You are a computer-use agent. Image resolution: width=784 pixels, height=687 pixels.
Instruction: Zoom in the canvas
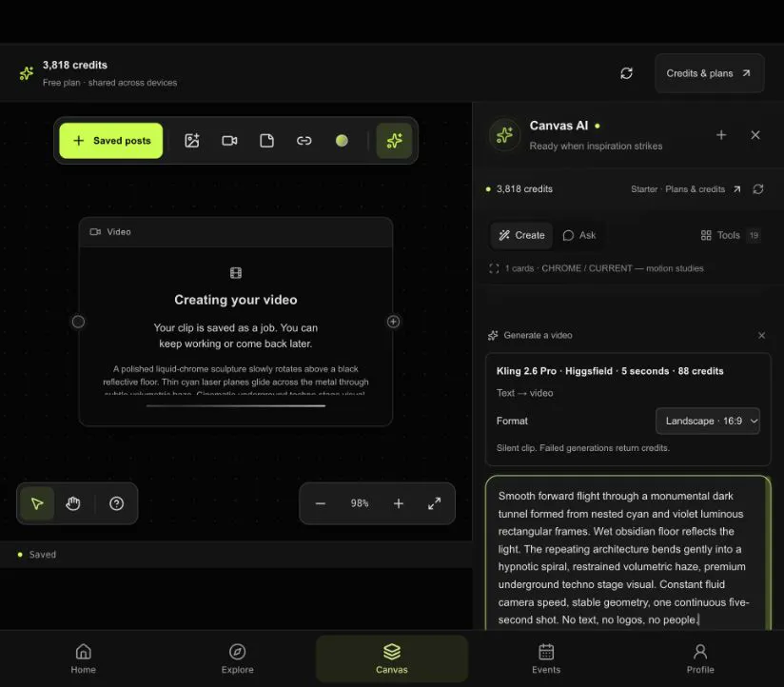[x=399, y=503]
